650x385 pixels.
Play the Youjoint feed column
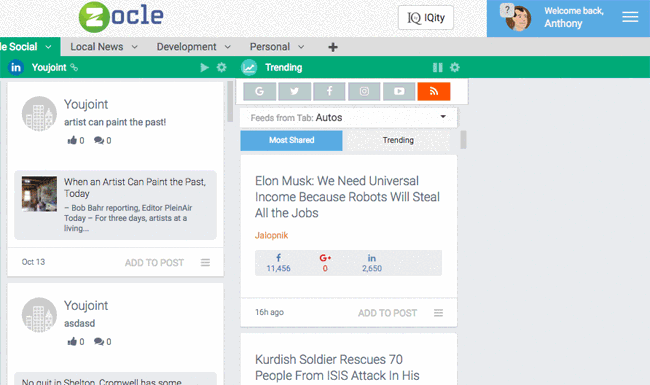[204, 67]
